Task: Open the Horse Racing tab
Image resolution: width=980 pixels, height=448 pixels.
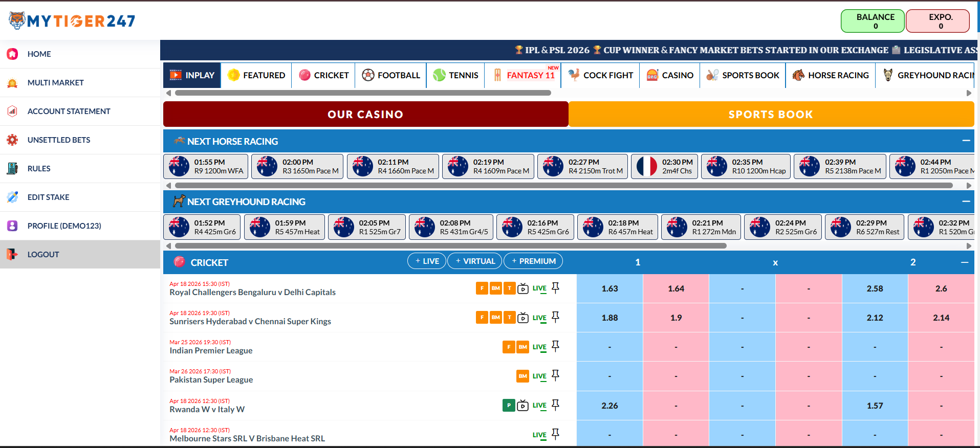Action: tap(831, 75)
